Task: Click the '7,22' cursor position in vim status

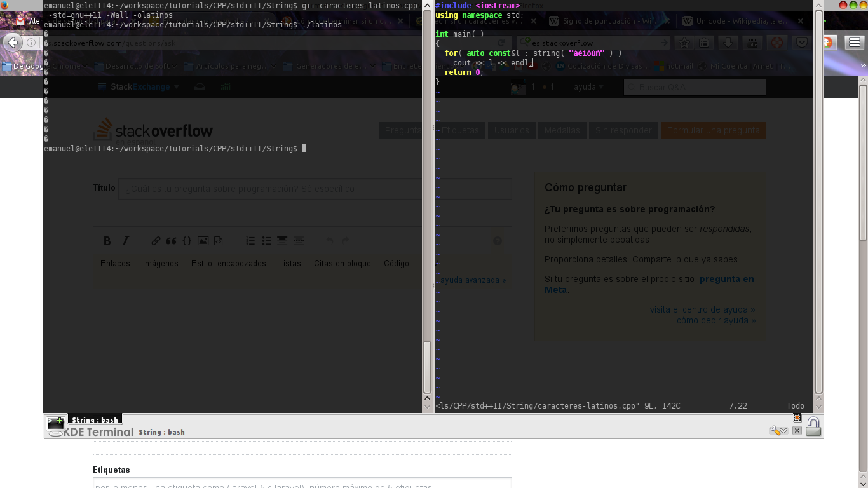Action: (x=738, y=405)
